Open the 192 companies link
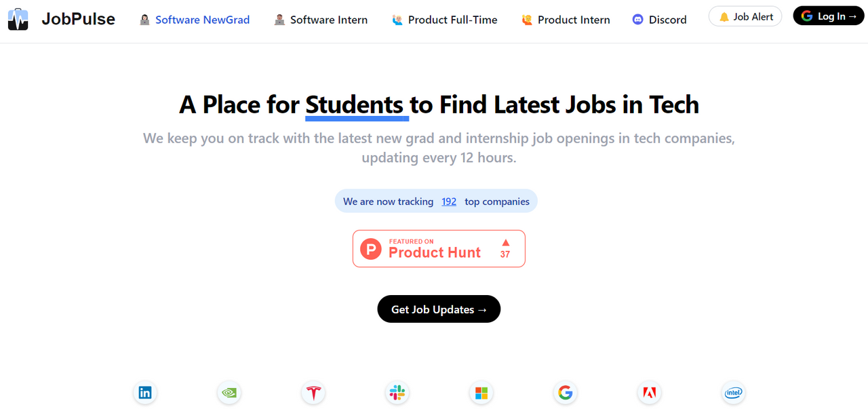868x409 pixels. (x=449, y=201)
